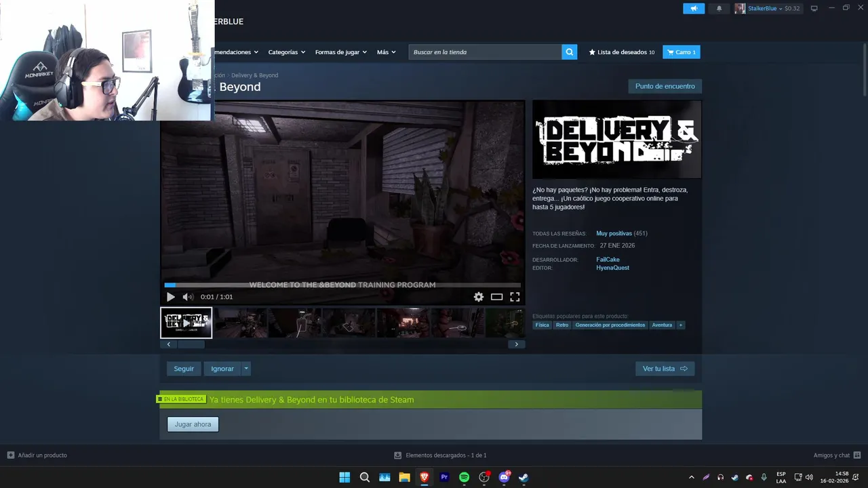Open the Windows Start menu
Screen dimensions: 868x488
[344, 477]
